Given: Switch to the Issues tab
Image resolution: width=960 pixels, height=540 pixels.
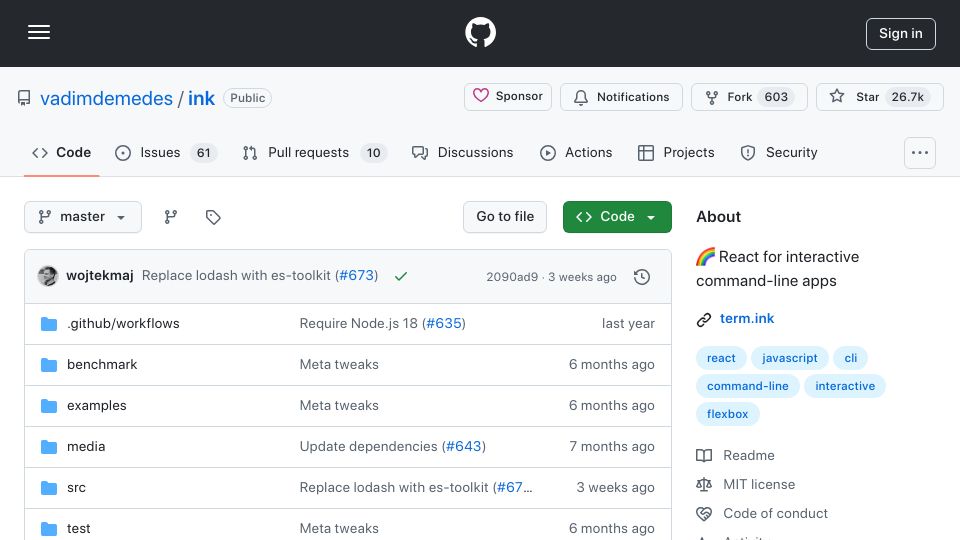Looking at the screenshot, I should pyautogui.click(x=166, y=152).
